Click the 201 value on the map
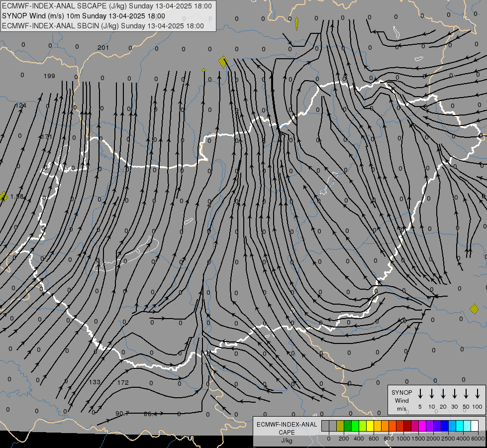Image resolution: width=487 pixels, height=448 pixels. tap(103, 48)
